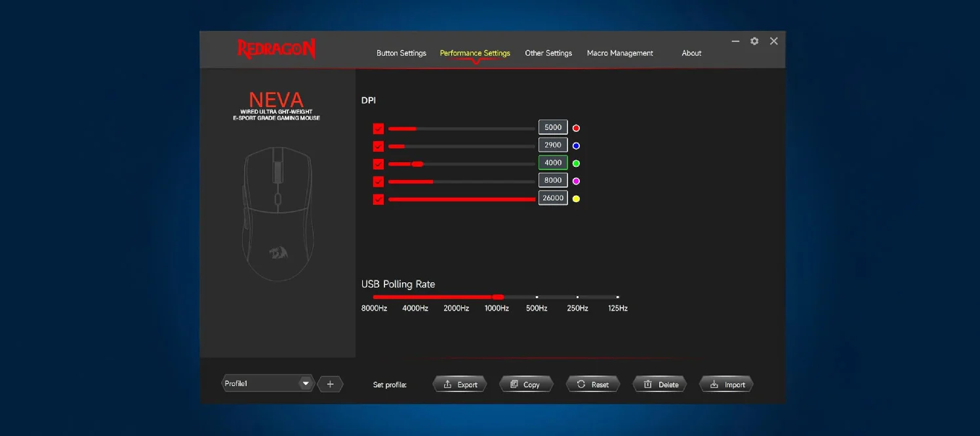Click the magenta color dot for 8000 DPI
Image resolution: width=980 pixels, height=436 pixels.
[x=577, y=181]
